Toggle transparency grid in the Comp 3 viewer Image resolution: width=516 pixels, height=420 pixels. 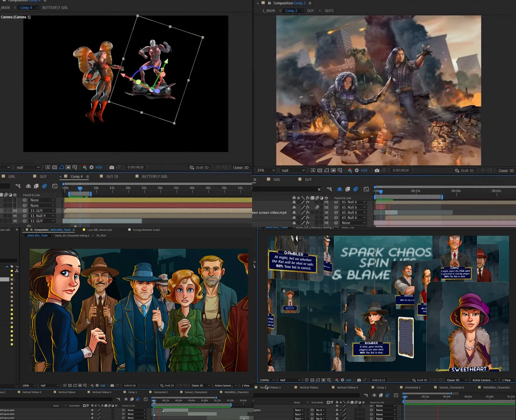[x=320, y=170]
